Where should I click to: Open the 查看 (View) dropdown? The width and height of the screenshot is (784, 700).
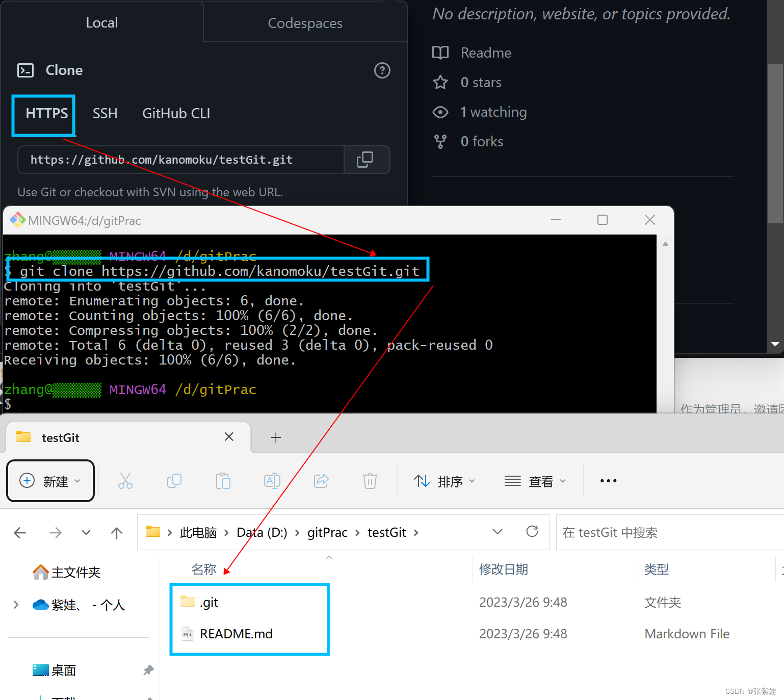(x=535, y=481)
